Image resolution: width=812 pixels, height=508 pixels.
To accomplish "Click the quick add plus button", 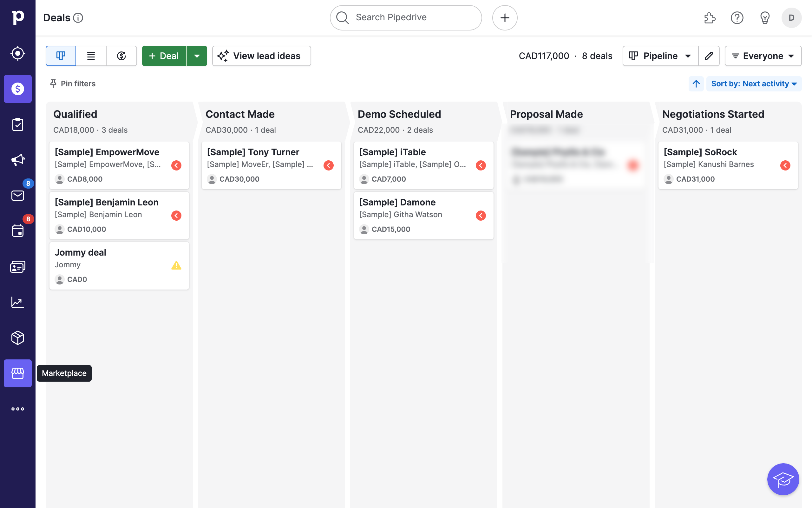I will point(505,18).
